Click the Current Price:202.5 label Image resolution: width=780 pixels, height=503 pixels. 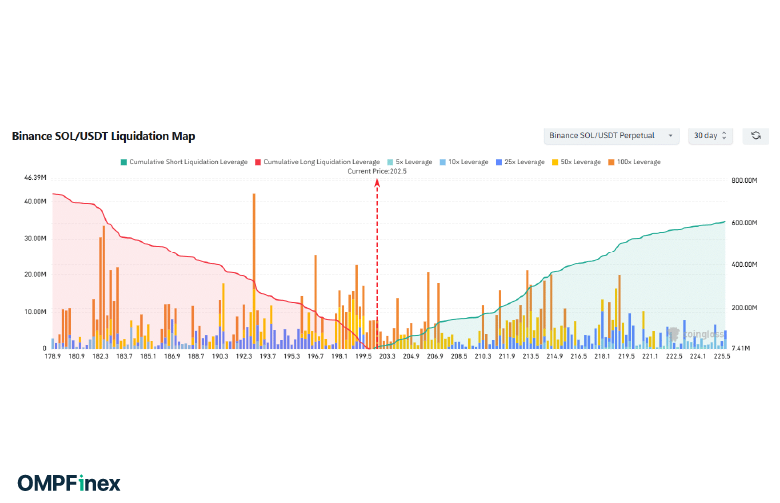tap(377, 171)
